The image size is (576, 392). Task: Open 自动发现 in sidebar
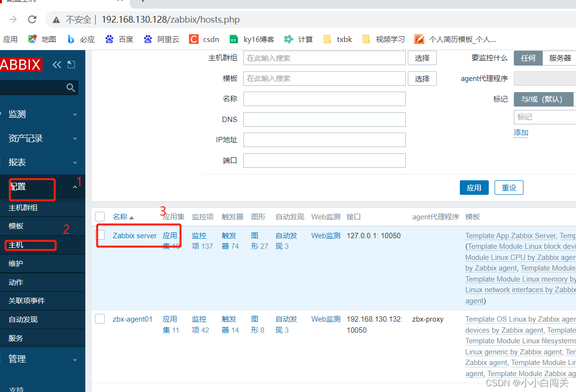[x=23, y=319]
